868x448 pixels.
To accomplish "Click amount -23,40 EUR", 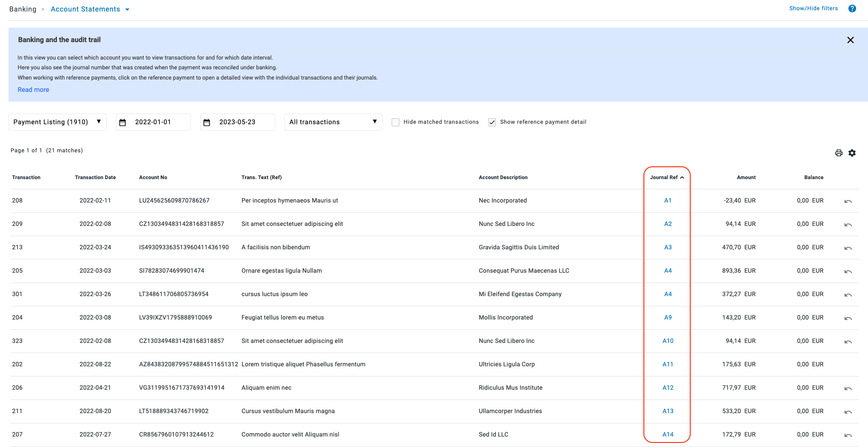I will [x=740, y=200].
